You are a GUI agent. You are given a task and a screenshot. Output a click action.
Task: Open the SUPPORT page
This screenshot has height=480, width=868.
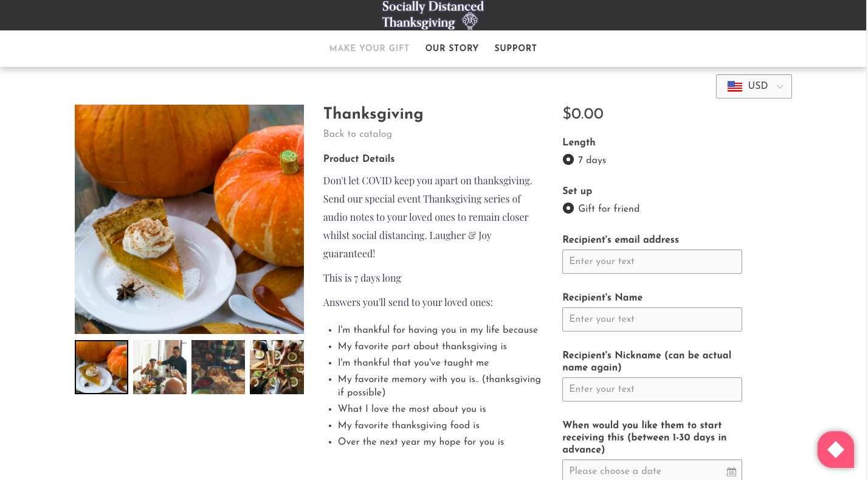[515, 48]
